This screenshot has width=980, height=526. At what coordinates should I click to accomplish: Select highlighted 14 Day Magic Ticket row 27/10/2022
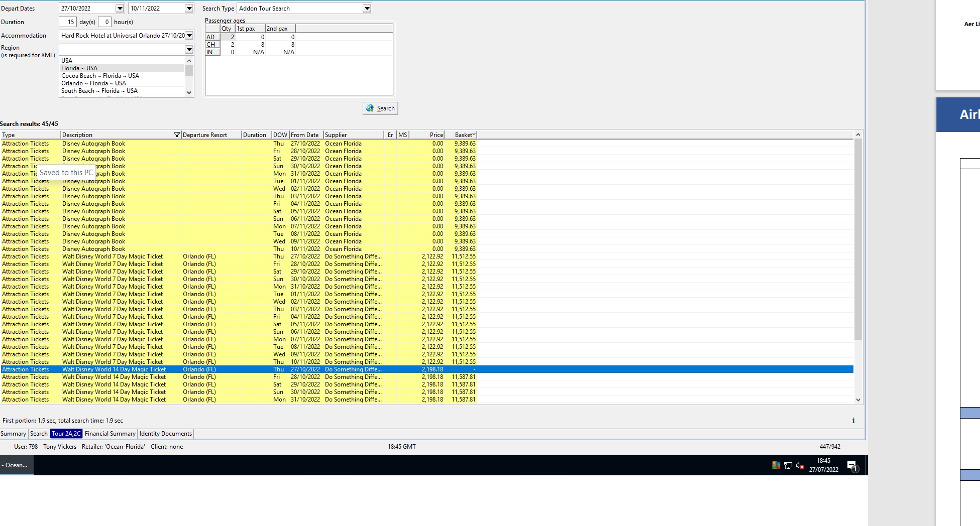click(426, 369)
